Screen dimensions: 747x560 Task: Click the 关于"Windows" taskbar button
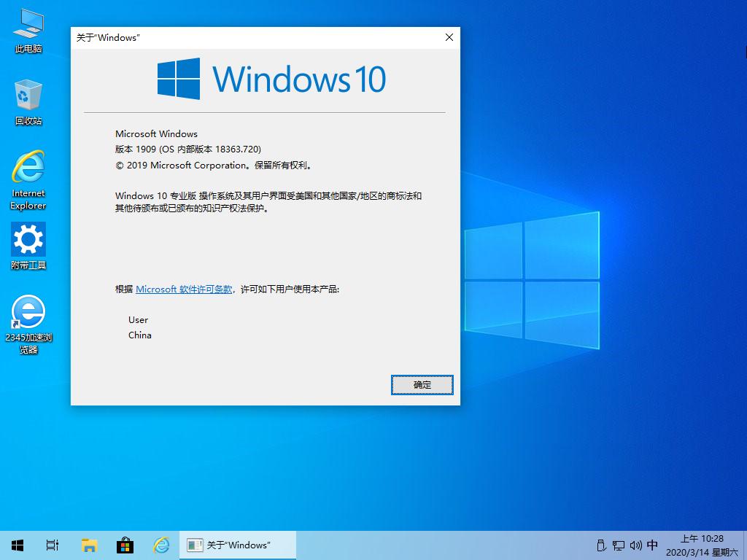tap(238, 545)
